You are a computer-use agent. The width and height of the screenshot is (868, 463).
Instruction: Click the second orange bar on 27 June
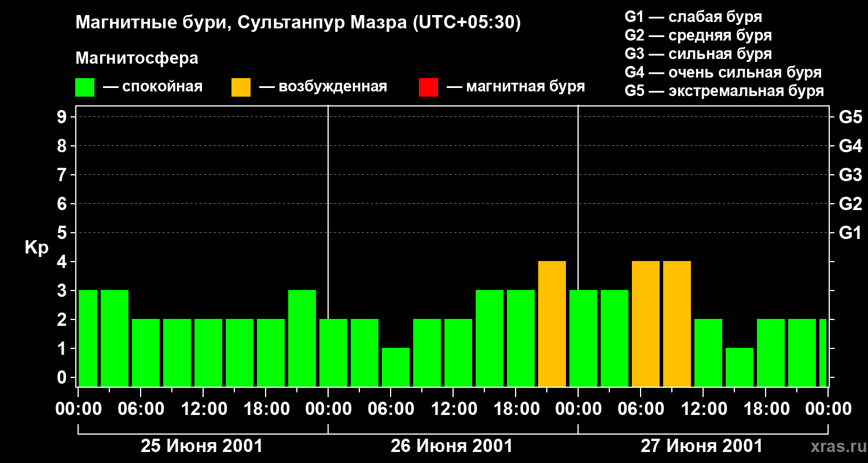tap(677, 324)
